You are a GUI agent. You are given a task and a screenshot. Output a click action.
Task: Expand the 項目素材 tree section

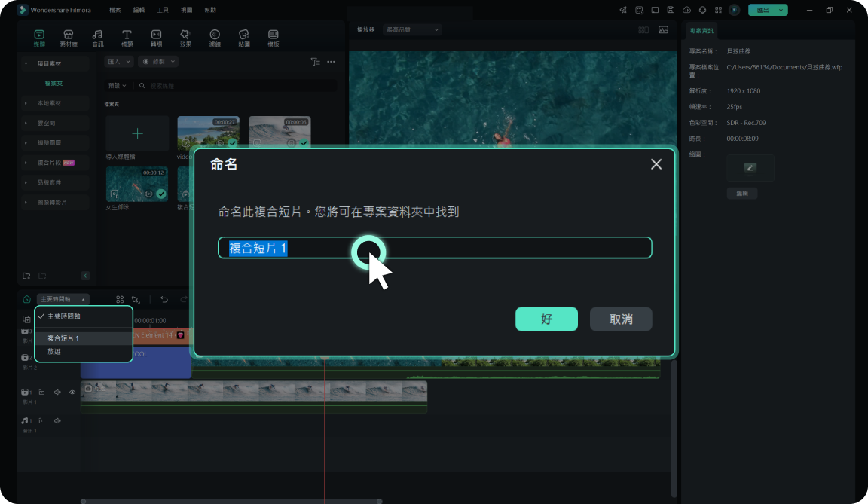point(26,63)
